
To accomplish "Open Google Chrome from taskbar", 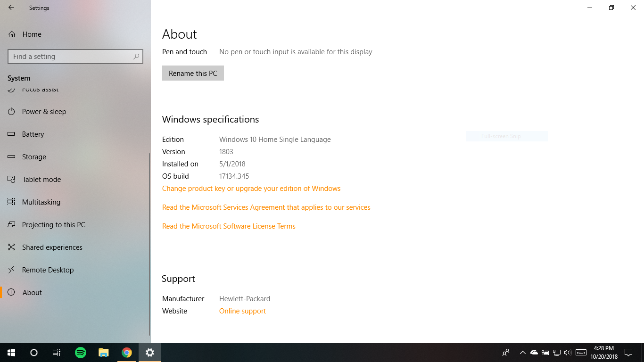I will point(126,353).
